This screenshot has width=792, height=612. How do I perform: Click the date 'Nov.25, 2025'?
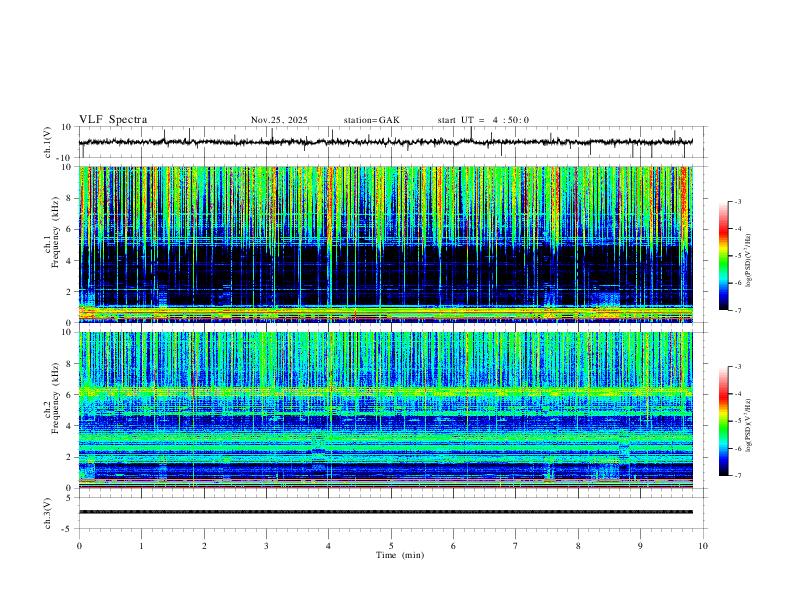tap(279, 120)
